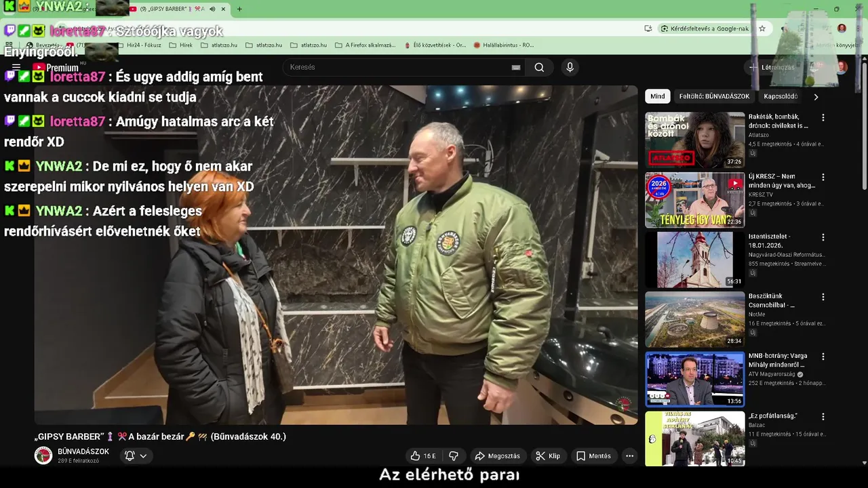Open Istentisztelet 18.01.2026 video thumbnail
The width and height of the screenshot is (868, 488).
(694, 260)
